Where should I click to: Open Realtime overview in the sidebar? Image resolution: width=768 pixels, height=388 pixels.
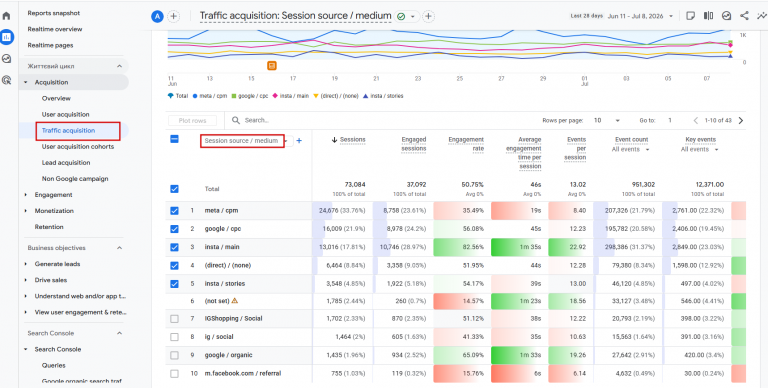[55, 29]
